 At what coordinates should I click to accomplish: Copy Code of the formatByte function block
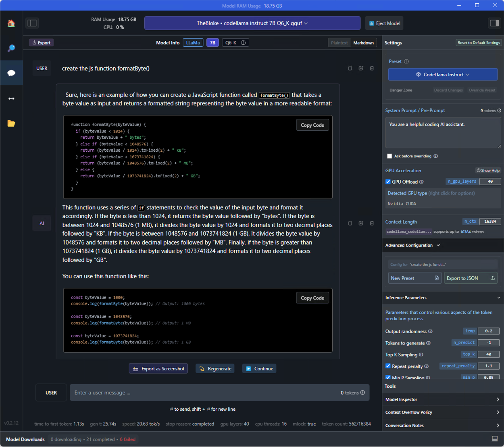click(x=312, y=125)
